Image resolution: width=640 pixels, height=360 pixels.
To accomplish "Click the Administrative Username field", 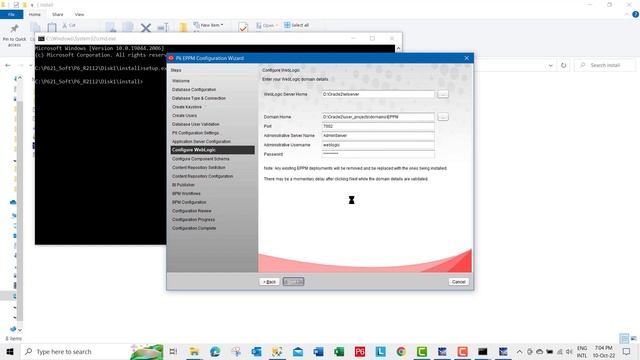I will (378, 145).
